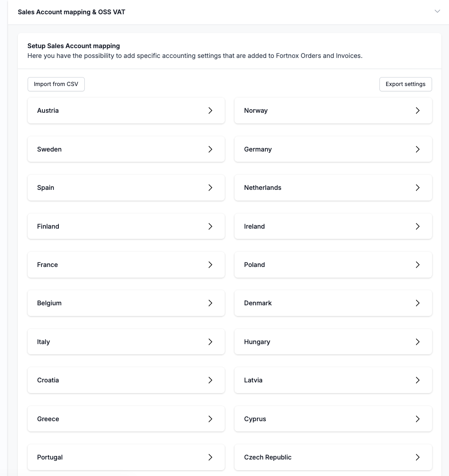Open the Latvia country card
This screenshot has height=476, width=449.
click(x=333, y=380)
